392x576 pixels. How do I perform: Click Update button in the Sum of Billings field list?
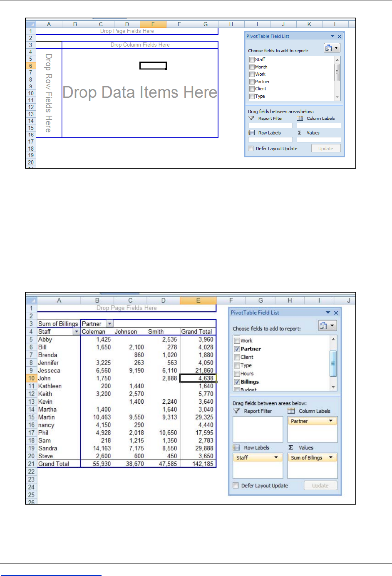click(x=320, y=485)
